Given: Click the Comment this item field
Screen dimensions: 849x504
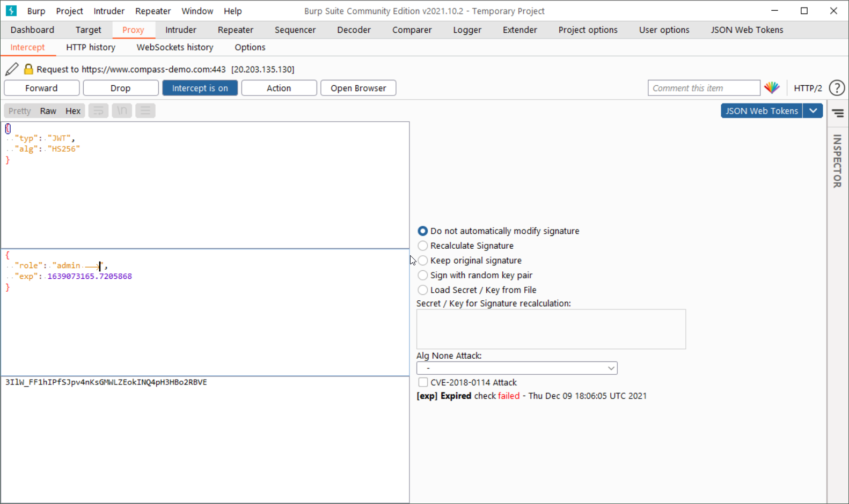Looking at the screenshot, I should coord(704,88).
